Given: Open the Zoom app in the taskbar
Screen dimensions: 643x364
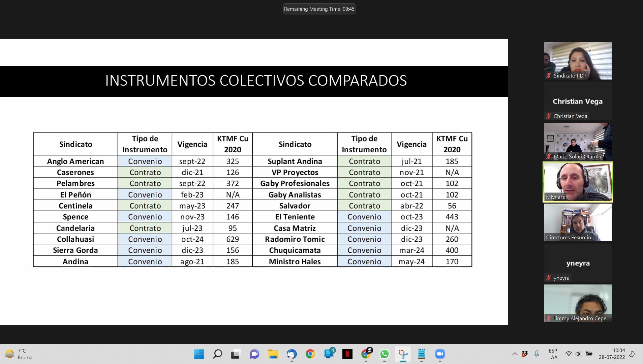Looking at the screenshot, I should [440, 354].
